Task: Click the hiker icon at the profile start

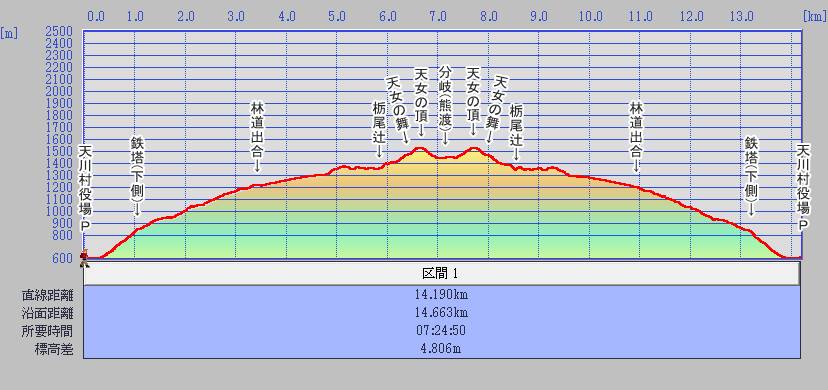Action: click(x=84, y=258)
